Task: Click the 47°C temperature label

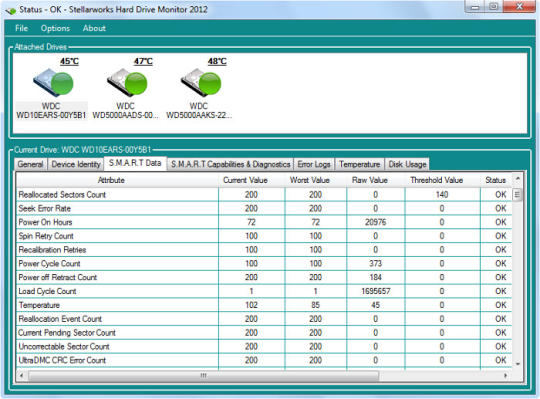Action: point(143,61)
